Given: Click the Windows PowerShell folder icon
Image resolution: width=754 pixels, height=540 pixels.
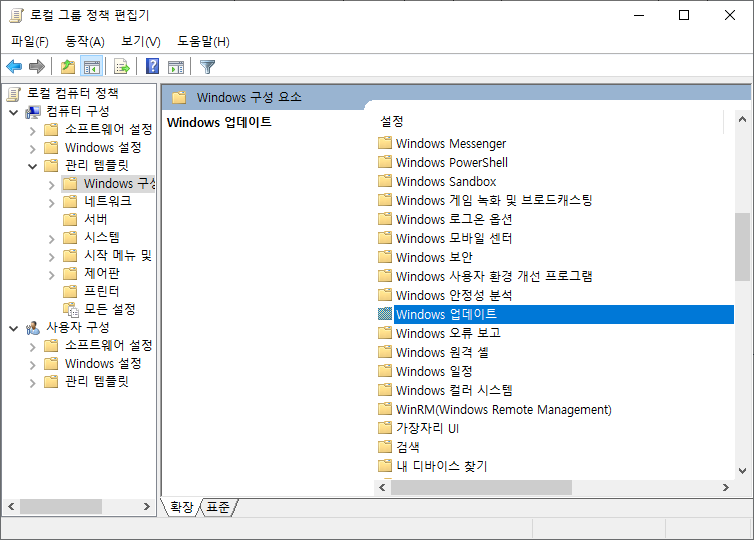Looking at the screenshot, I should pyautogui.click(x=385, y=162).
